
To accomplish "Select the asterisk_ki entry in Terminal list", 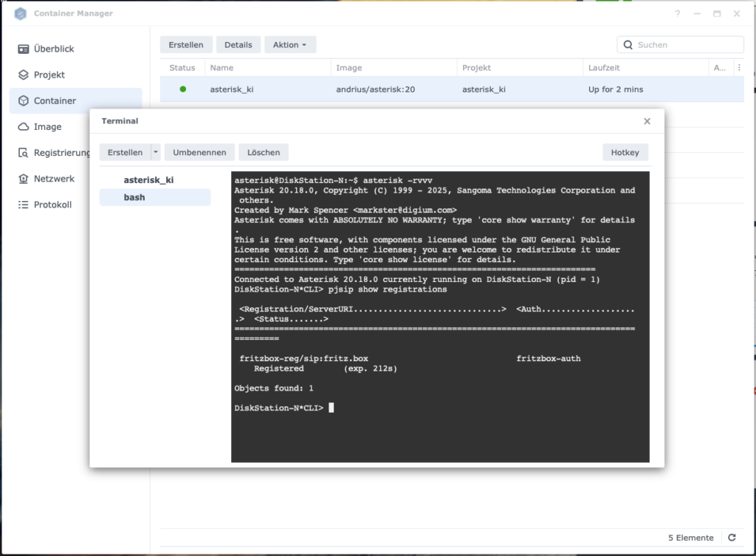I will pos(148,179).
